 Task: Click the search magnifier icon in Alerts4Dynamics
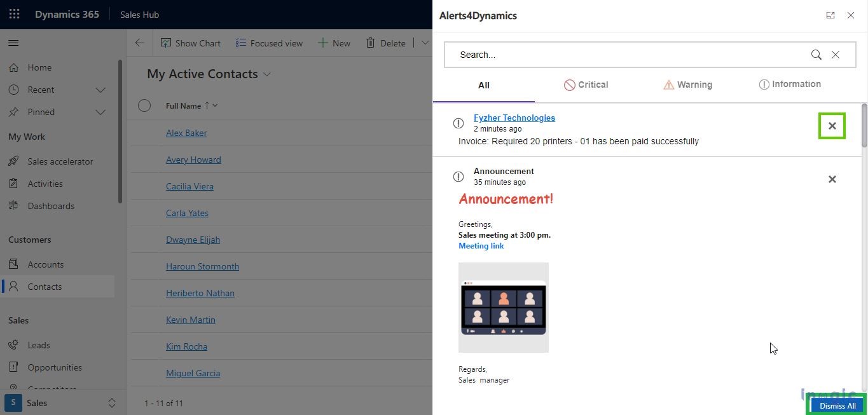pos(816,55)
